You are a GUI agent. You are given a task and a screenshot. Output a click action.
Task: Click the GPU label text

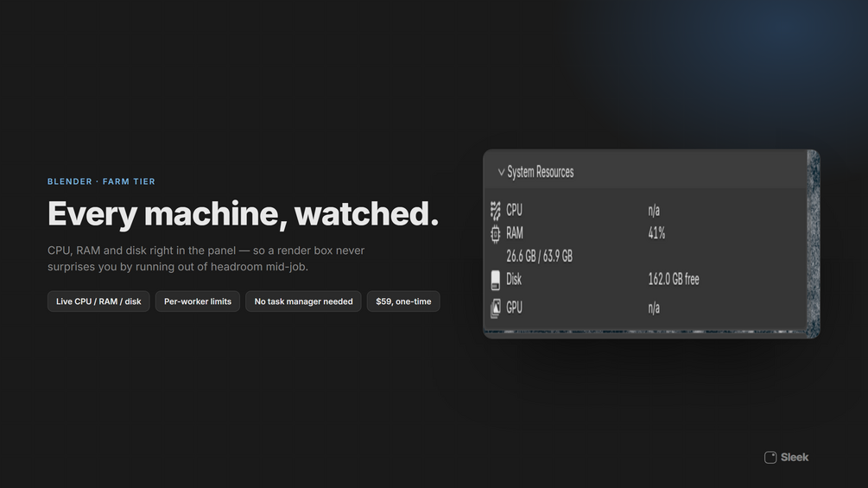pos(514,307)
